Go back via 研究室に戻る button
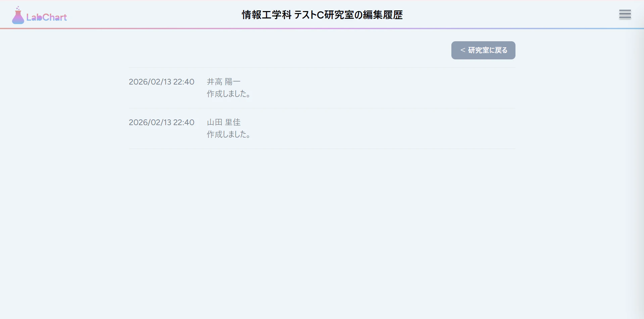This screenshot has height=319, width=644. tap(483, 50)
